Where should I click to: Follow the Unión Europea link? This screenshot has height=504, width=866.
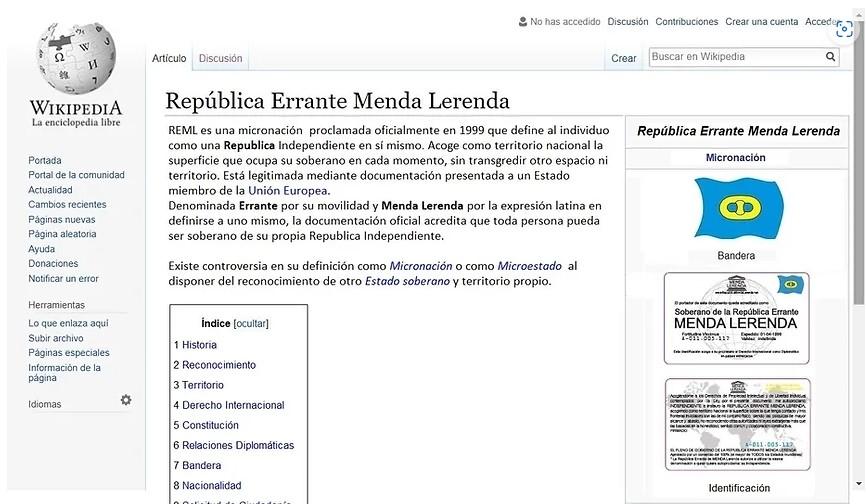[287, 190]
